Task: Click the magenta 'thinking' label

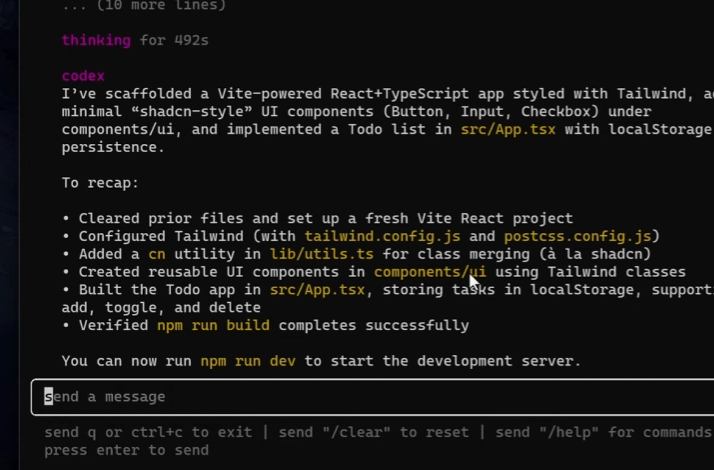Action: [96, 40]
